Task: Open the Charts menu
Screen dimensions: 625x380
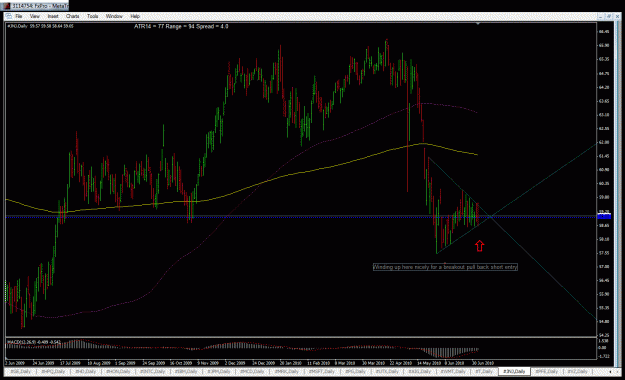Action: pos(73,16)
